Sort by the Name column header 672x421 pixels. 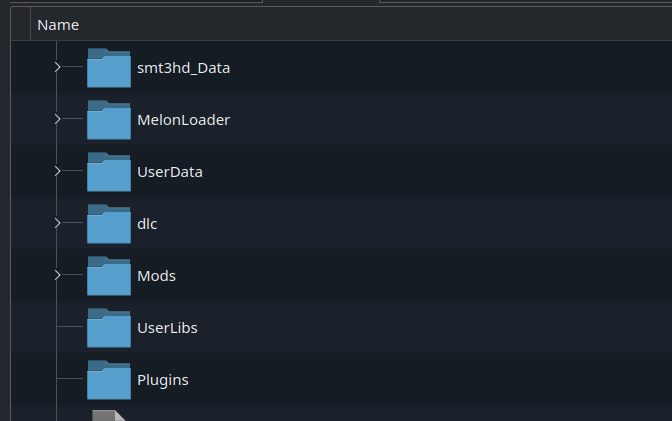(58, 25)
